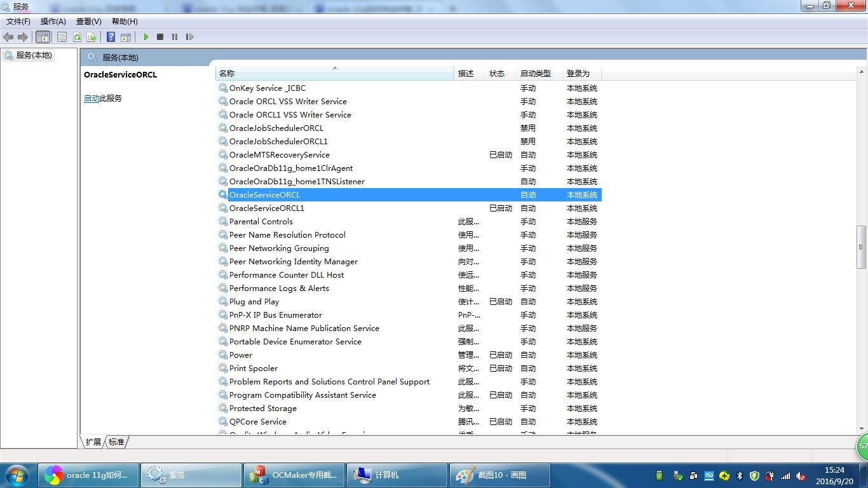Select the OracleJobSchedulerORCL row
Image resolution: width=868 pixels, height=488 pixels.
tap(409, 128)
